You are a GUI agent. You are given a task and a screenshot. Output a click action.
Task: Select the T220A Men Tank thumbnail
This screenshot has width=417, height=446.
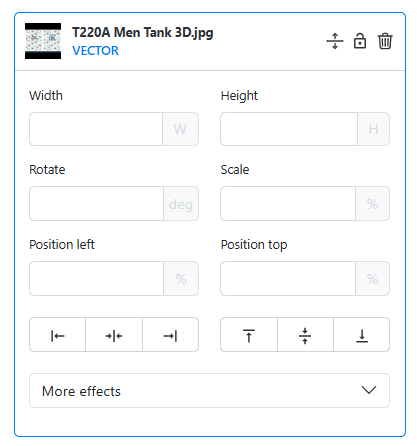[x=43, y=41]
